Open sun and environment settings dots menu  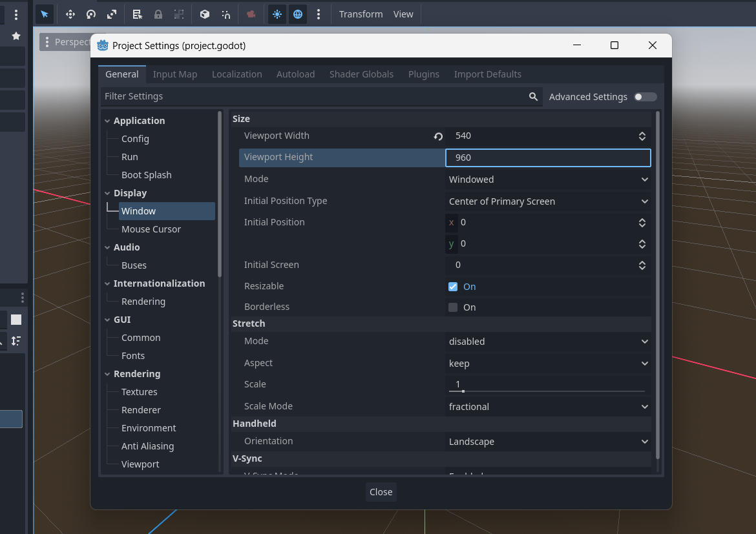318,14
